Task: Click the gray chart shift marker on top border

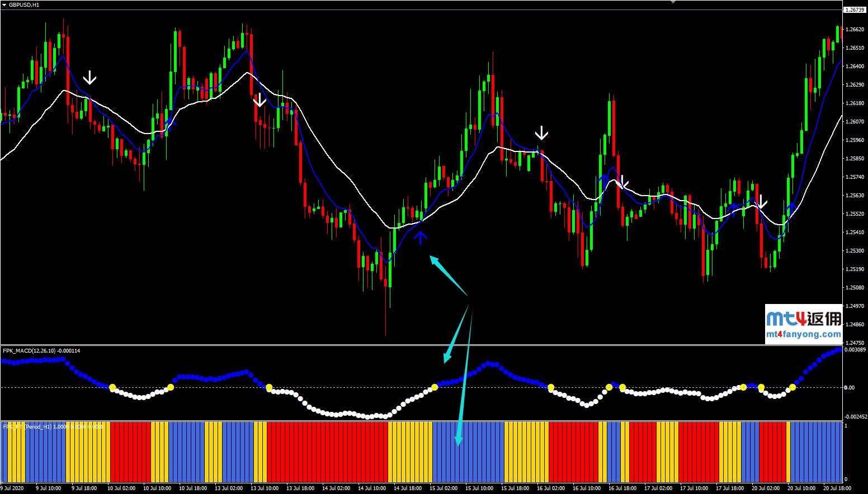Action: (673, 2)
